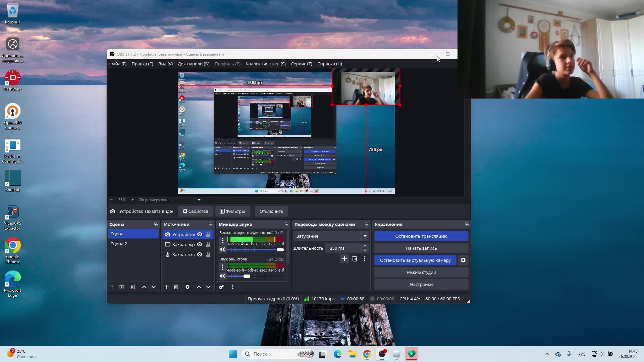Click Остановить трансляцию button
Screen dimensions: 644x362
[421, 236]
